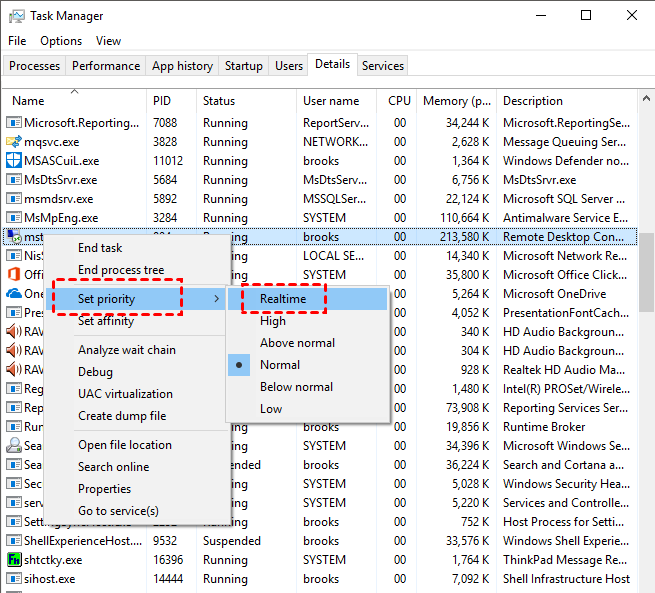Click the Microsoft.Reporting process icon
Screen dimensions: 655x593
(x=14, y=123)
